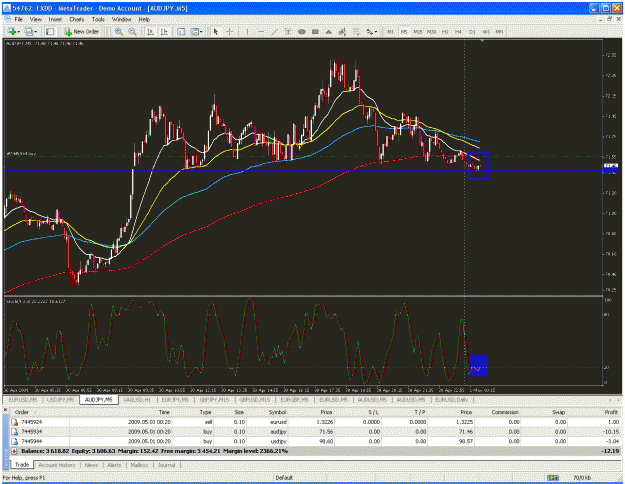Image resolution: width=625 pixels, height=484 pixels.
Task: Select the horizontal line drawing tool
Action: (261, 31)
